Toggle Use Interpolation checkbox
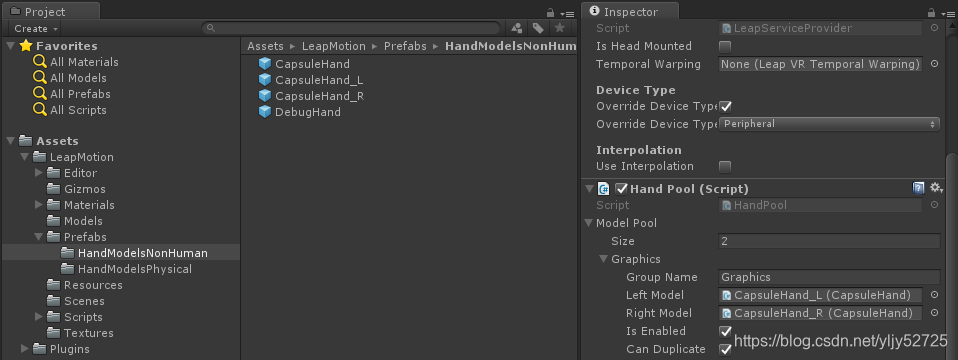 [725, 166]
